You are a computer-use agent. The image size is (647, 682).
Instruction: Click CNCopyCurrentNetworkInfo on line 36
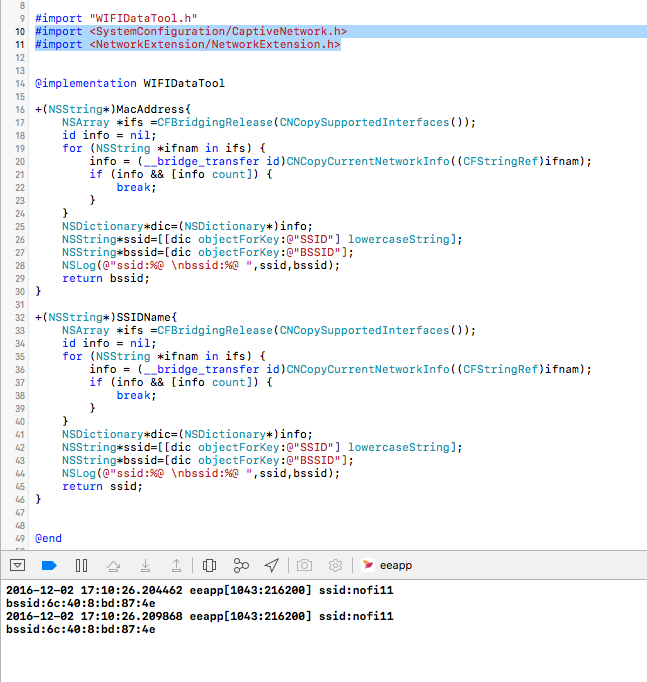pyautogui.click(x=368, y=369)
